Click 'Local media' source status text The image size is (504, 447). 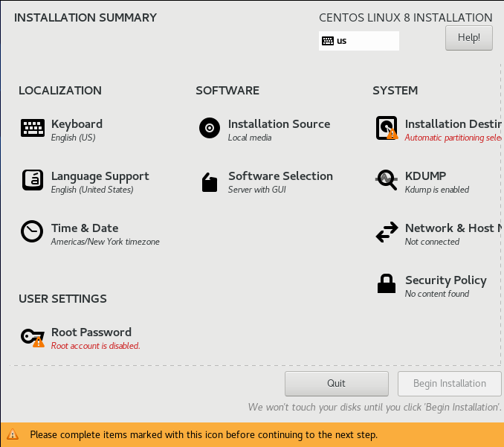click(x=250, y=138)
